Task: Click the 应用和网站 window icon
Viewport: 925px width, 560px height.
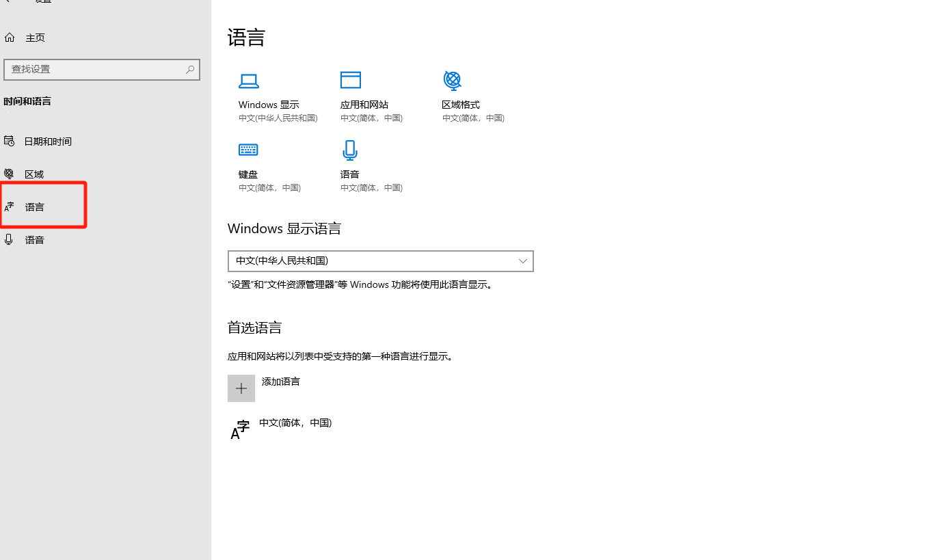Action: pos(350,80)
